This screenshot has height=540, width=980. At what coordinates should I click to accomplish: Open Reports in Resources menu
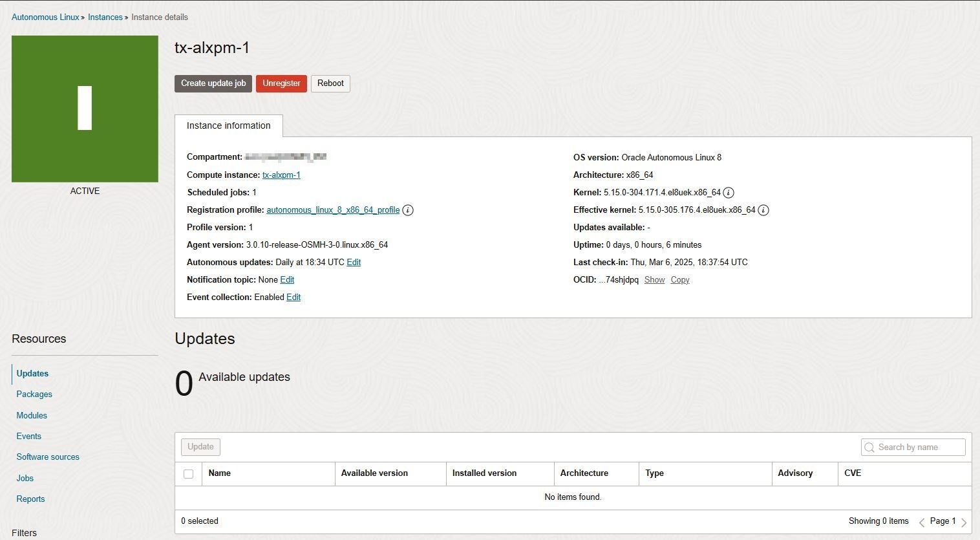click(30, 499)
